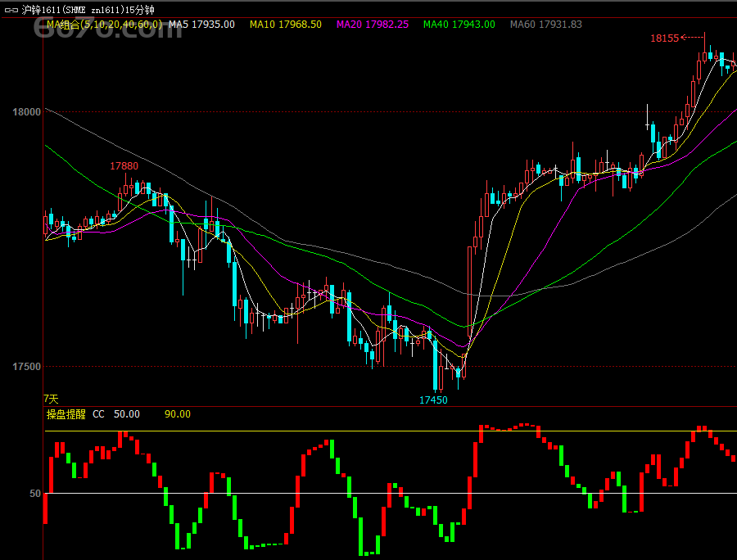Screen dimensions: 737x560
Task: Select the 沪锌1611 15分钟 chart title
Action: click(88, 10)
